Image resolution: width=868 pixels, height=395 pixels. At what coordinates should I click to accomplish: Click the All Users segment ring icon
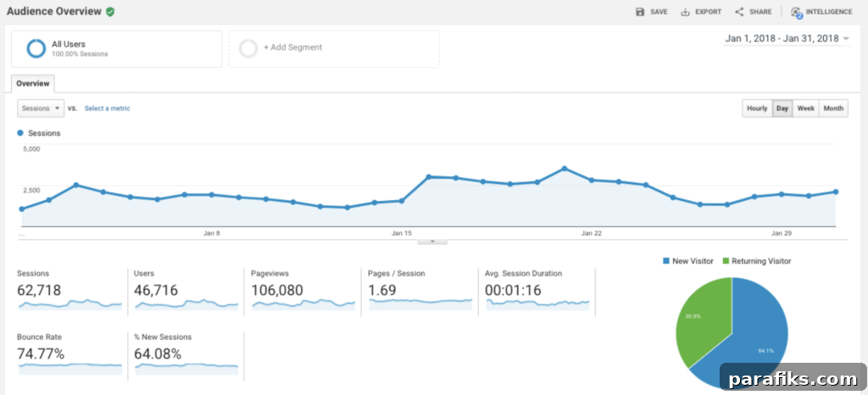(x=36, y=48)
